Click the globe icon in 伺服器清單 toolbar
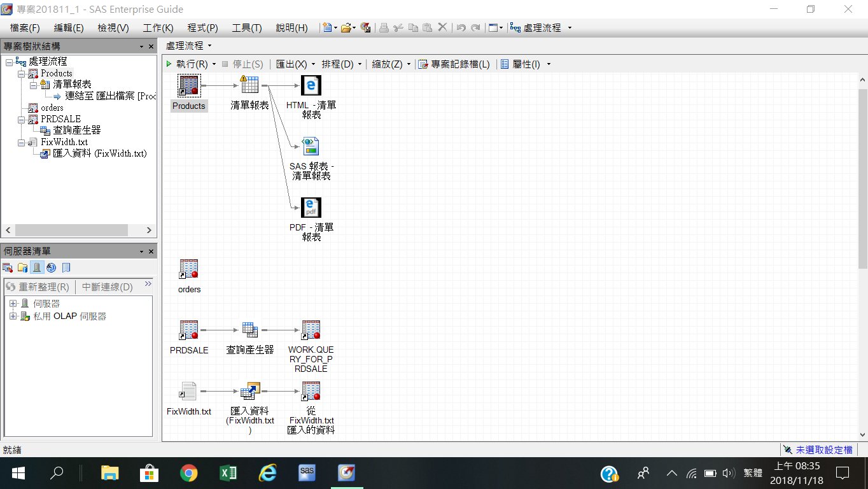 tap(52, 268)
